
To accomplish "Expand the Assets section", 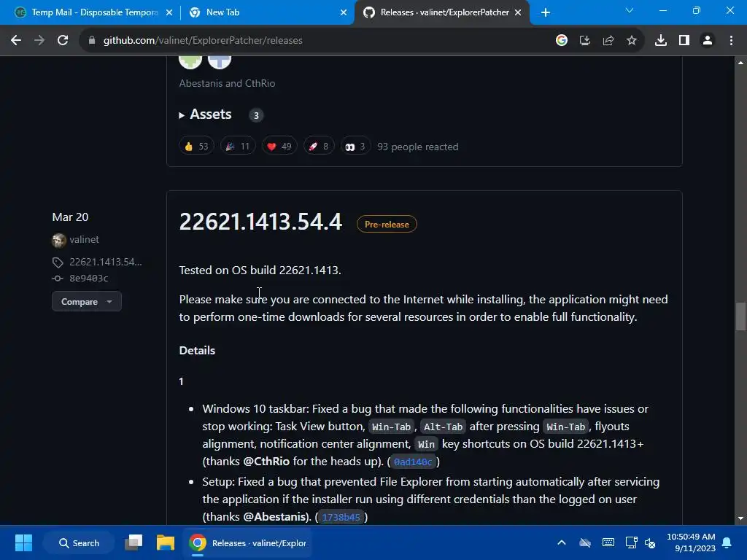I will (205, 114).
